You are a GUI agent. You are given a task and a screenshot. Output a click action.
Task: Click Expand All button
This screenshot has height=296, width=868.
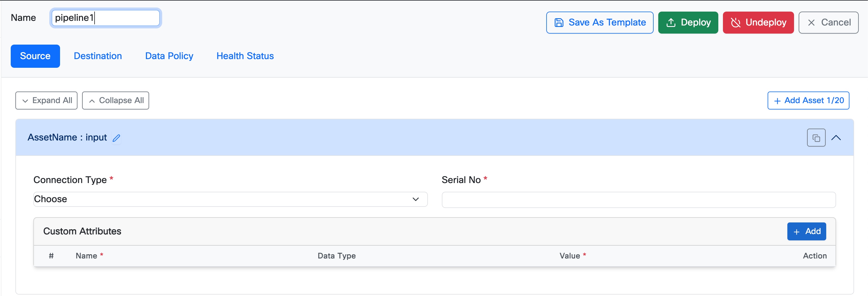[46, 101]
